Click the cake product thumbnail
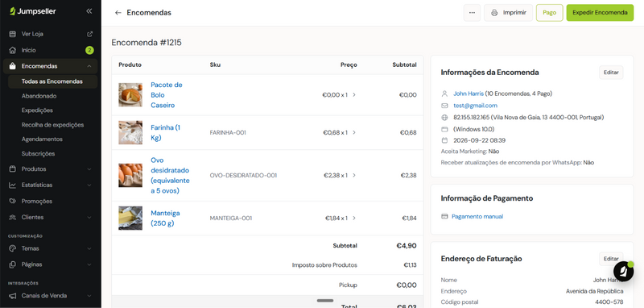Image resolution: width=644 pixels, height=308 pixels. tap(130, 95)
